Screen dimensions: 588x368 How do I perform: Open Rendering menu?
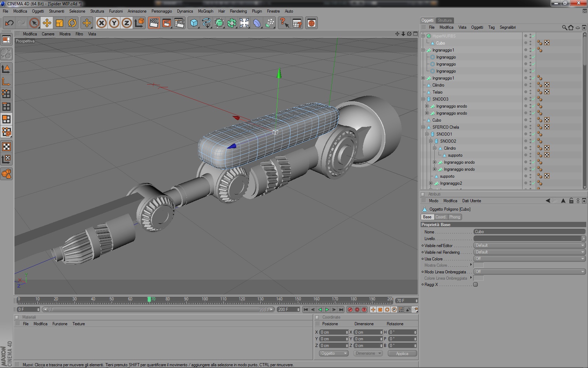click(238, 11)
